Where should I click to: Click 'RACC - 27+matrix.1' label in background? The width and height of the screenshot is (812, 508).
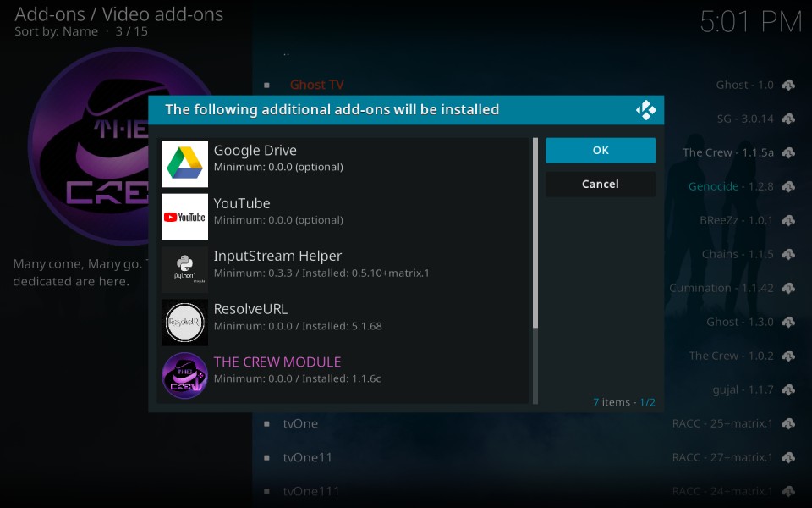pyautogui.click(x=722, y=457)
